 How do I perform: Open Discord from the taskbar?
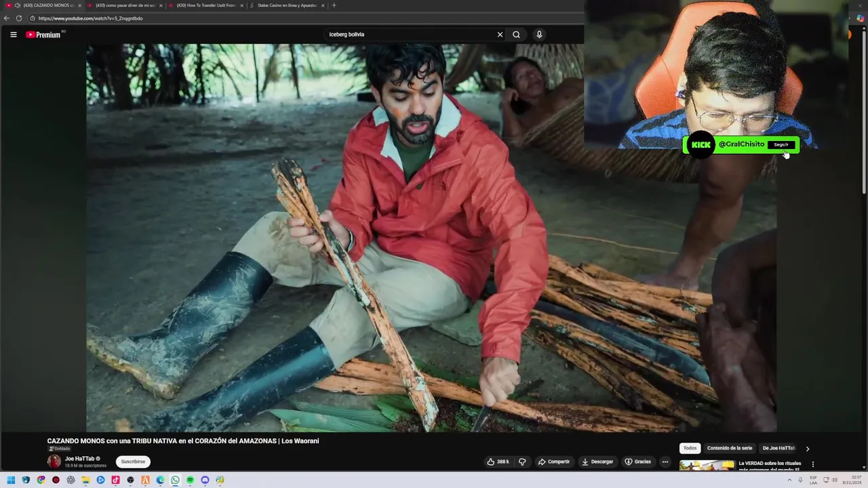click(205, 480)
